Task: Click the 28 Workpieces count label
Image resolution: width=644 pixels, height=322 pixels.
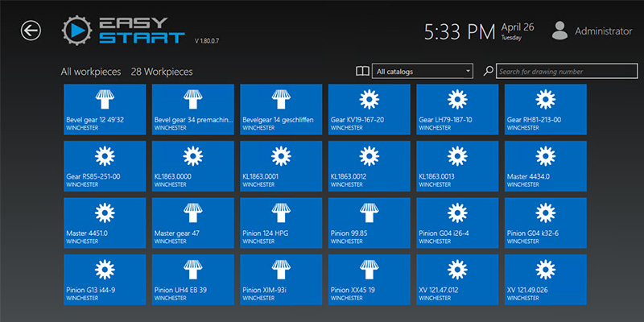Action: [x=162, y=72]
